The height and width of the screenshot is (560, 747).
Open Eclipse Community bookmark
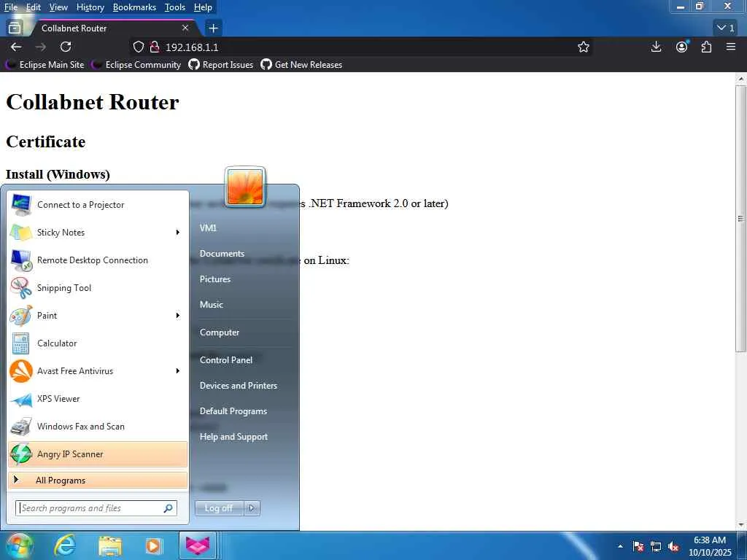click(136, 65)
